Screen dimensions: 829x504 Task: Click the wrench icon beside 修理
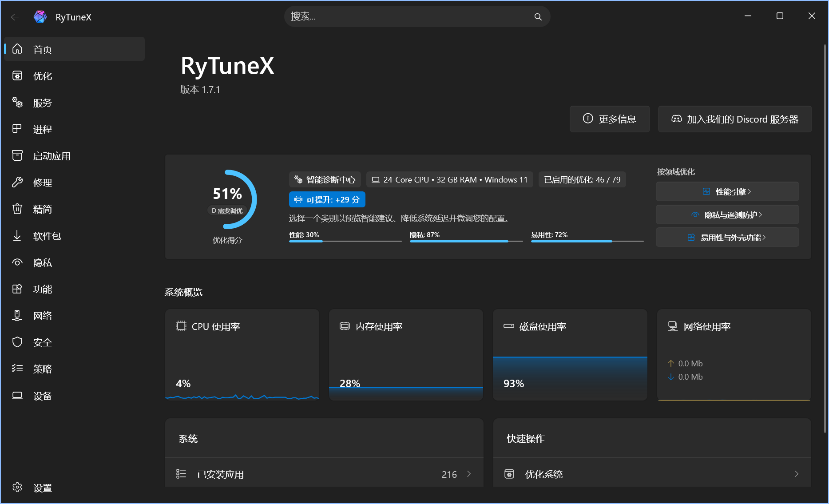click(x=17, y=182)
